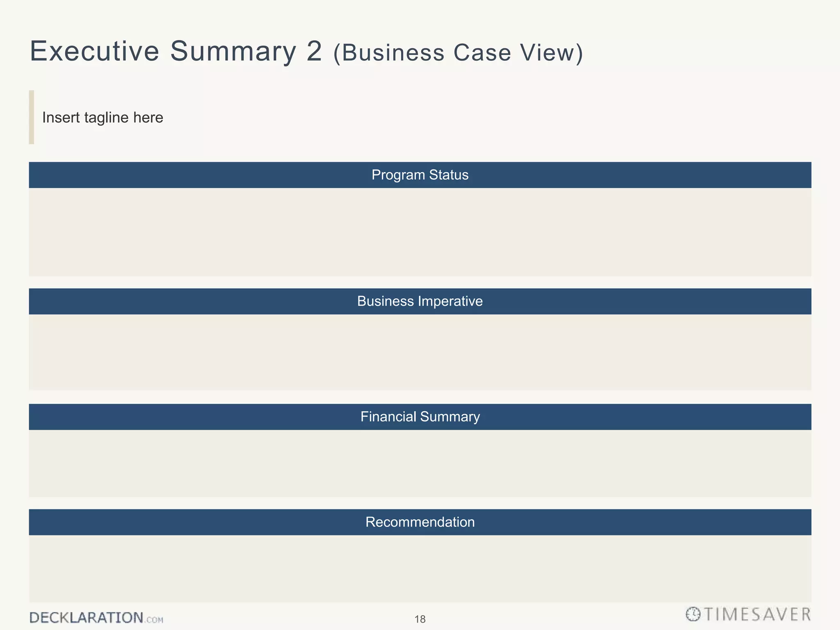Image resolution: width=840 pixels, height=630 pixels.
Task: Click the Recommendation header bar
Action: (420, 522)
